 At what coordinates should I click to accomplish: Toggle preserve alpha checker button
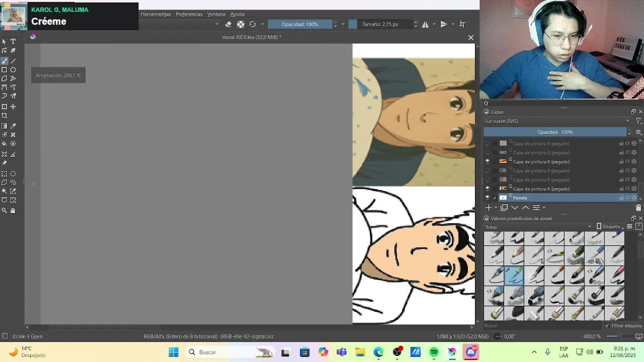(x=240, y=24)
